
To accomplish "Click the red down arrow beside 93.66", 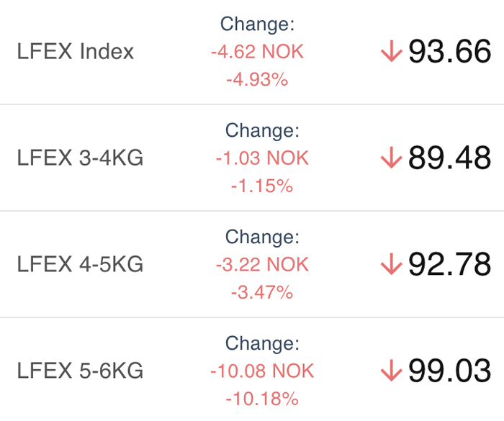I will point(391,51).
